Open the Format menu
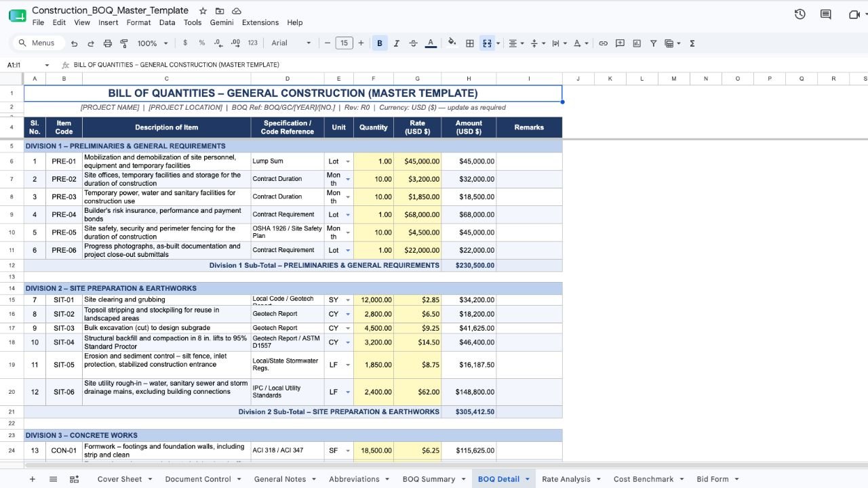 pyautogui.click(x=138, y=22)
